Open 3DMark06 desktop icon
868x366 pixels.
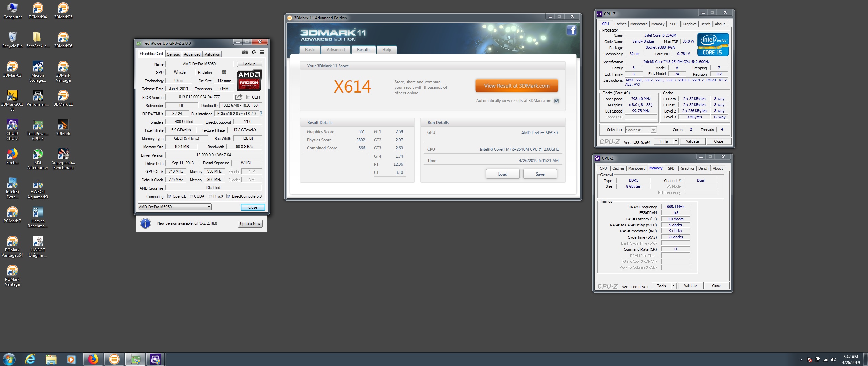(63, 40)
